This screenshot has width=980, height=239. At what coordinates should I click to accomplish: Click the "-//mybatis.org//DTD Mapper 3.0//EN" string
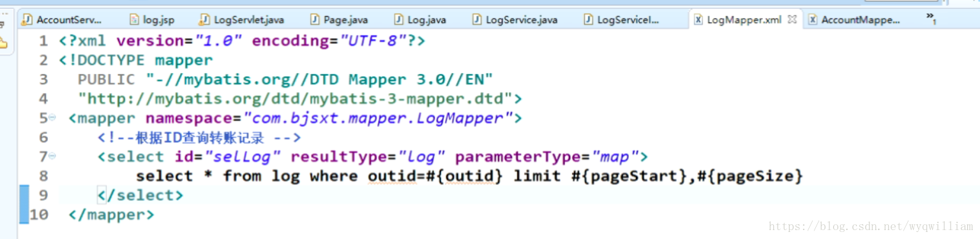pyautogui.click(x=319, y=80)
